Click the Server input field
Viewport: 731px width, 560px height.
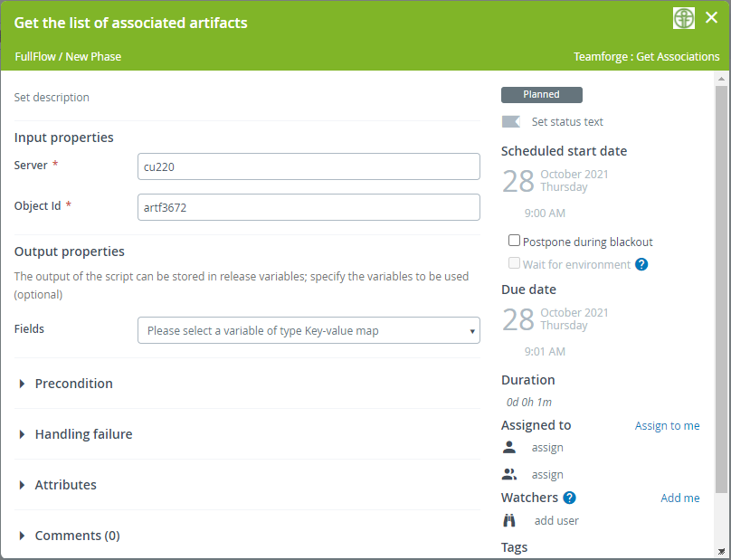(309, 166)
